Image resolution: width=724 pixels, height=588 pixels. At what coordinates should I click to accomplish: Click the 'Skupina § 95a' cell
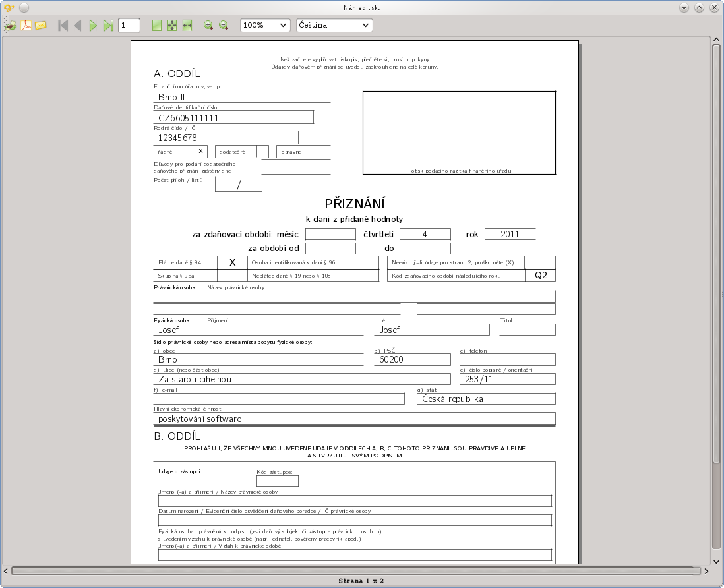click(185, 276)
